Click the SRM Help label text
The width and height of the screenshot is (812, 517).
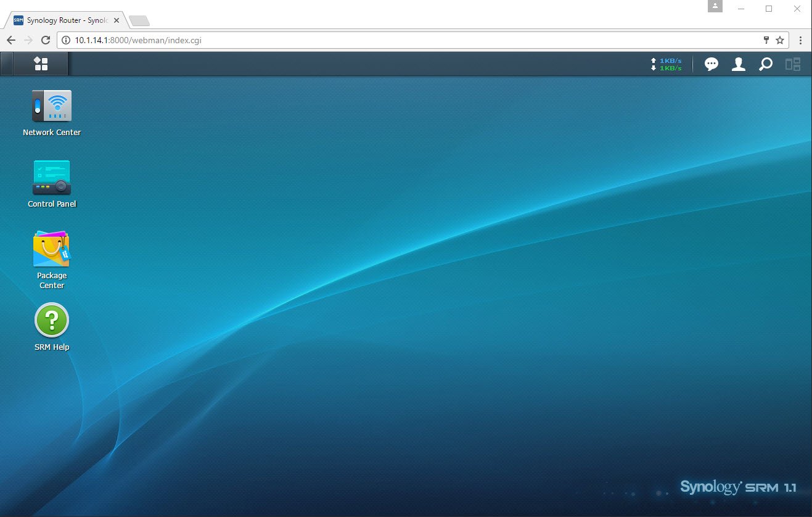click(52, 347)
